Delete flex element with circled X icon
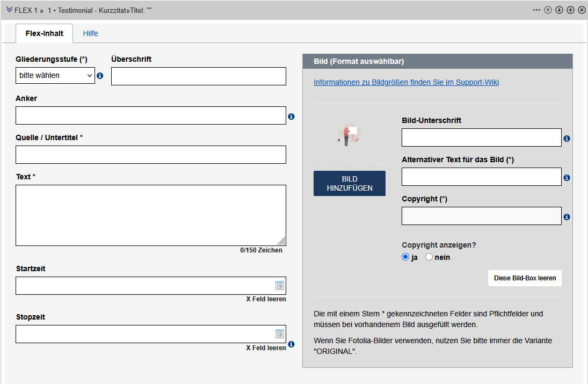 (582, 10)
